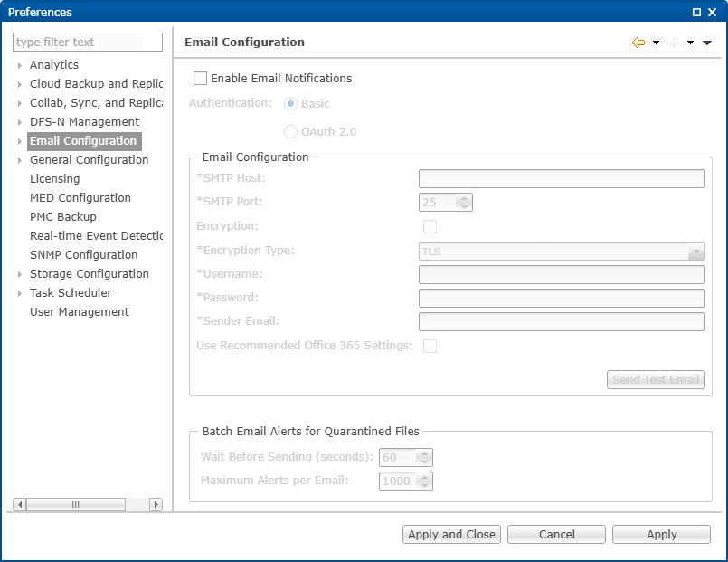Expand DFS-N Management tree node

(20, 122)
